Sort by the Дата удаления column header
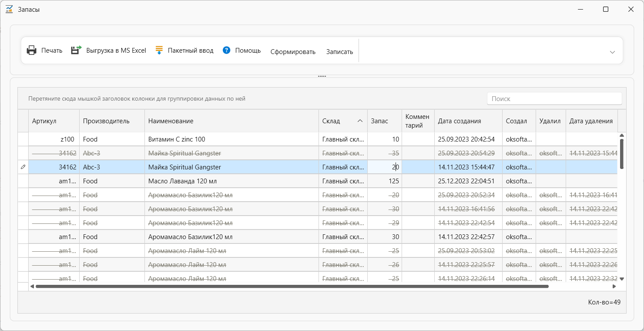The width and height of the screenshot is (644, 331). tap(592, 121)
